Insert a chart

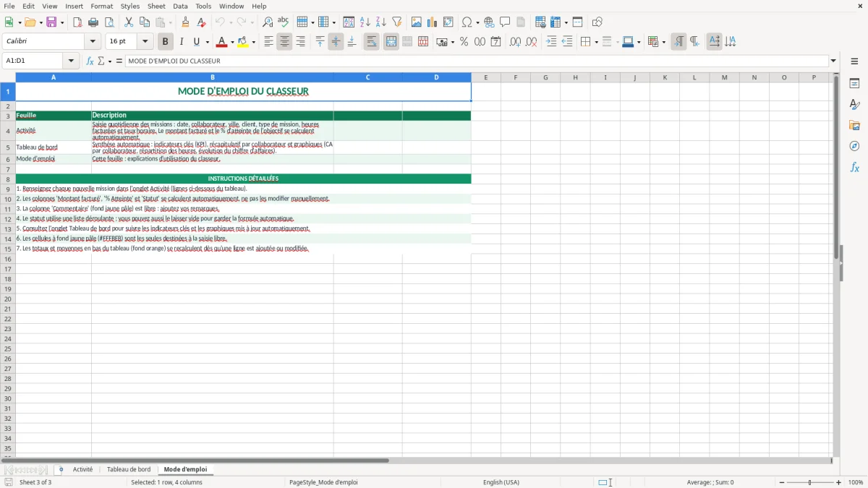(433, 22)
